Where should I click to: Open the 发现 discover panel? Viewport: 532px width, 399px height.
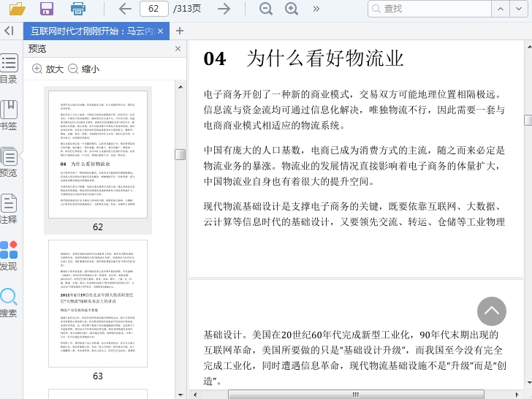coord(9,256)
